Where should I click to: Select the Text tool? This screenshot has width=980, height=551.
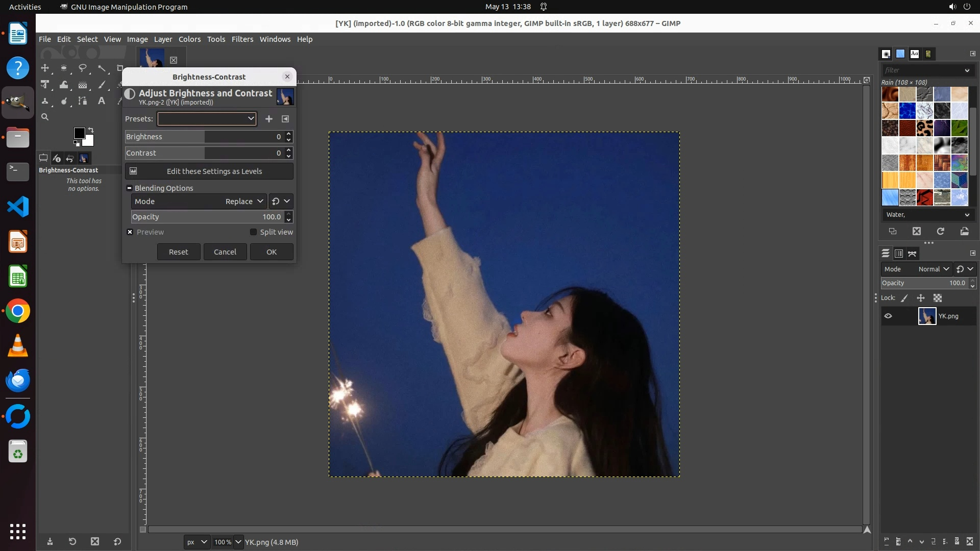(x=102, y=101)
